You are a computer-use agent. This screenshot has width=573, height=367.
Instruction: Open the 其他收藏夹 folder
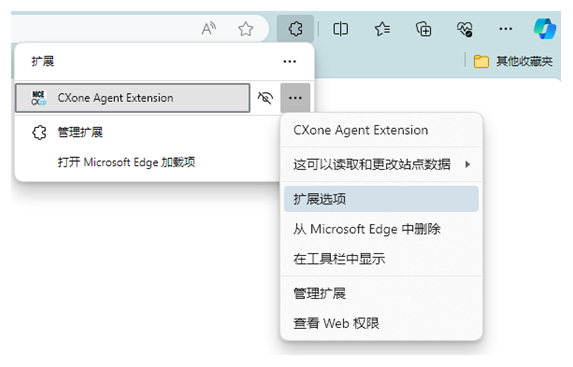513,61
